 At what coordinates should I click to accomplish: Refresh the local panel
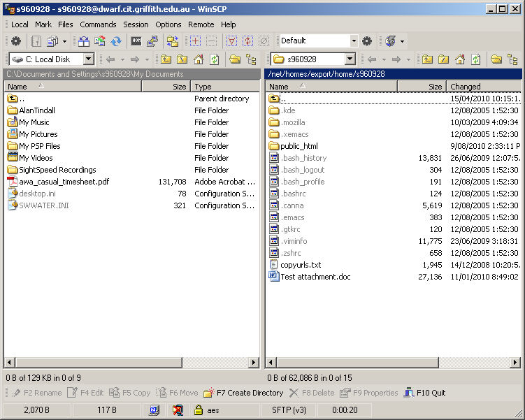coord(215,59)
